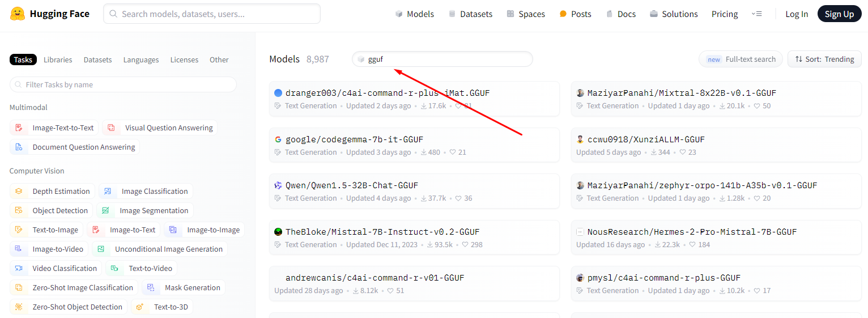Click the Sign Up button

pyautogui.click(x=839, y=14)
